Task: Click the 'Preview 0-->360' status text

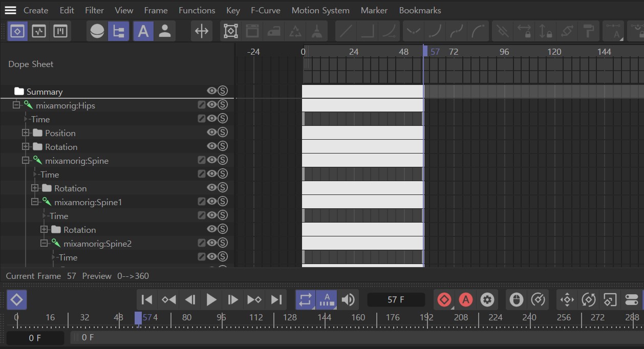Action: click(x=115, y=276)
